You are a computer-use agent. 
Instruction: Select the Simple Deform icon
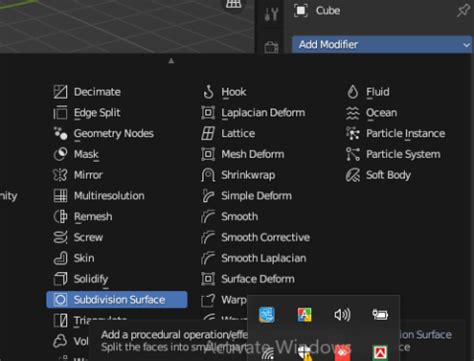tap(208, 196)
